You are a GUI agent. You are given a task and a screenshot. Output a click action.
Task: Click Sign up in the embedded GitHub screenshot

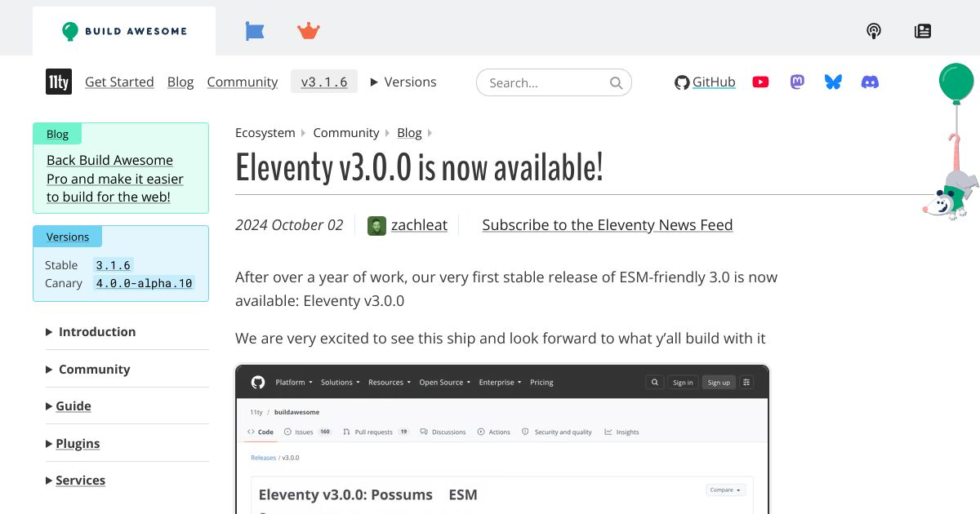click(719, 382)
